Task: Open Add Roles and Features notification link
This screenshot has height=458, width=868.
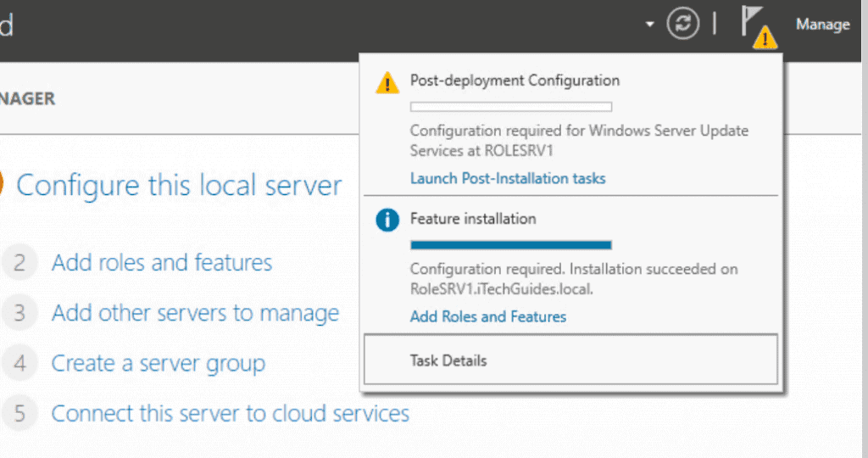Action: pyautogui.click(x=487, y=316)
